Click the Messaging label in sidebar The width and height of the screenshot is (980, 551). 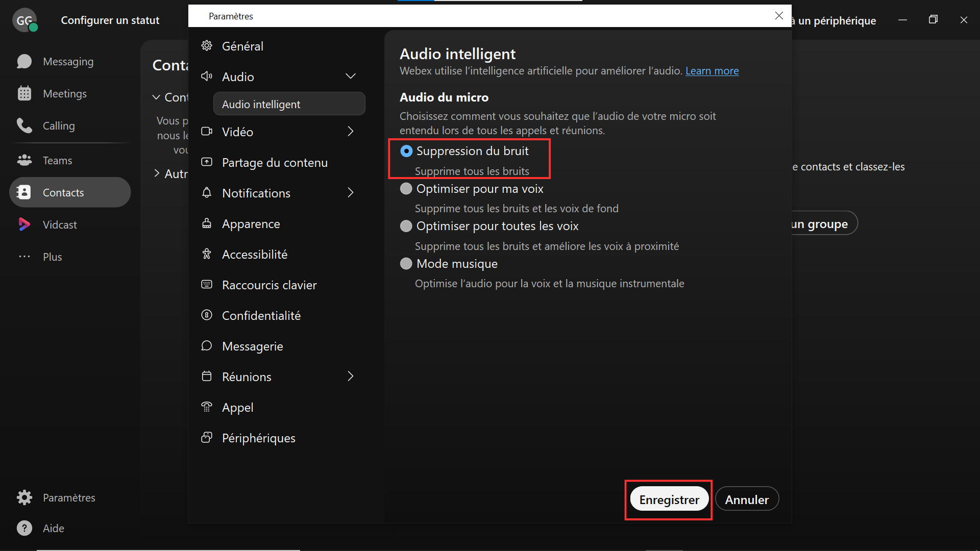point(68,62)
